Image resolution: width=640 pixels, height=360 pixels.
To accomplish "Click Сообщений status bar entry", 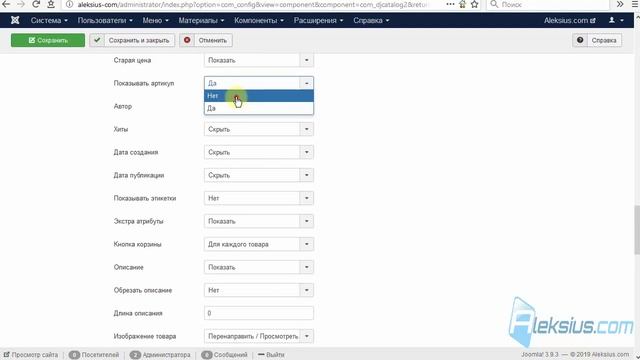I will coord(224,355).
